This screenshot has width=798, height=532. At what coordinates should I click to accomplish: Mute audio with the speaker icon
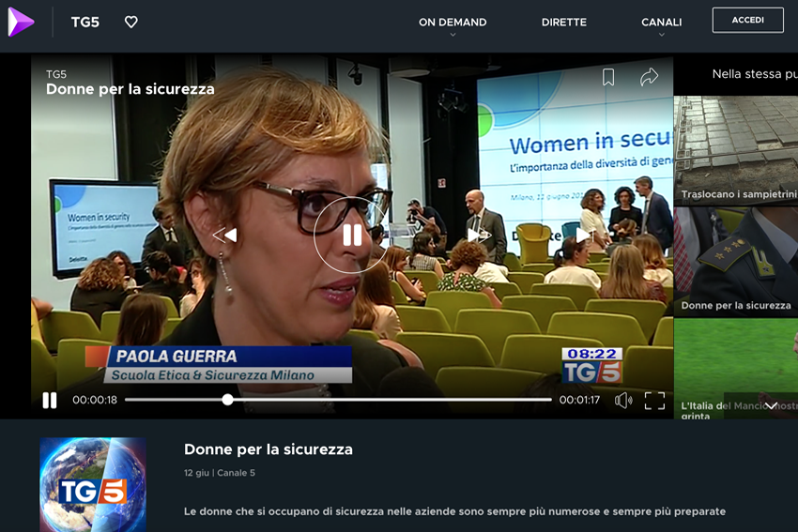click(623, 401)
